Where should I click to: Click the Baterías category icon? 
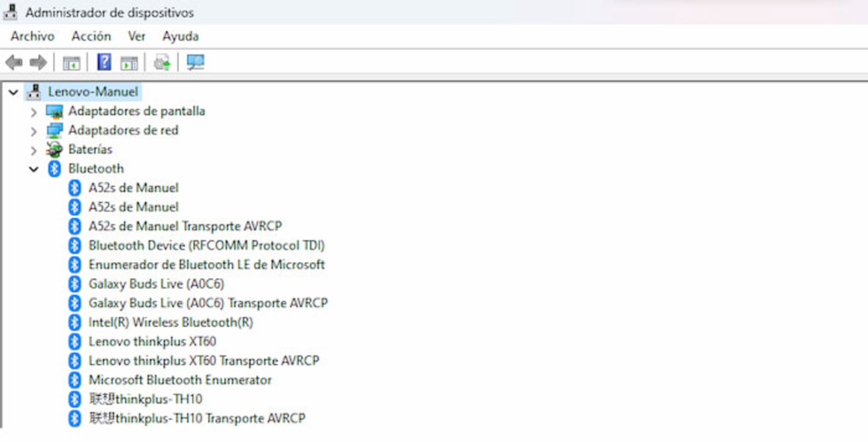pyautogui.click(x=54, y=150)
